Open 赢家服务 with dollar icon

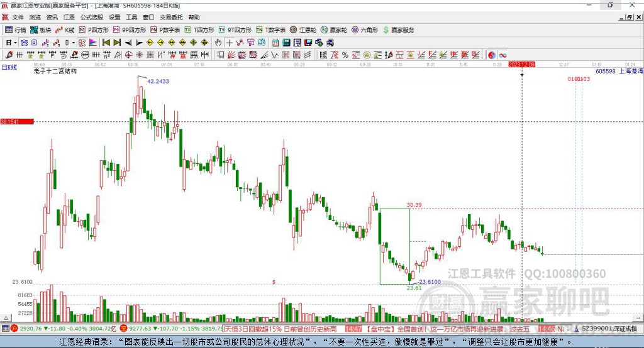point(398,30)
